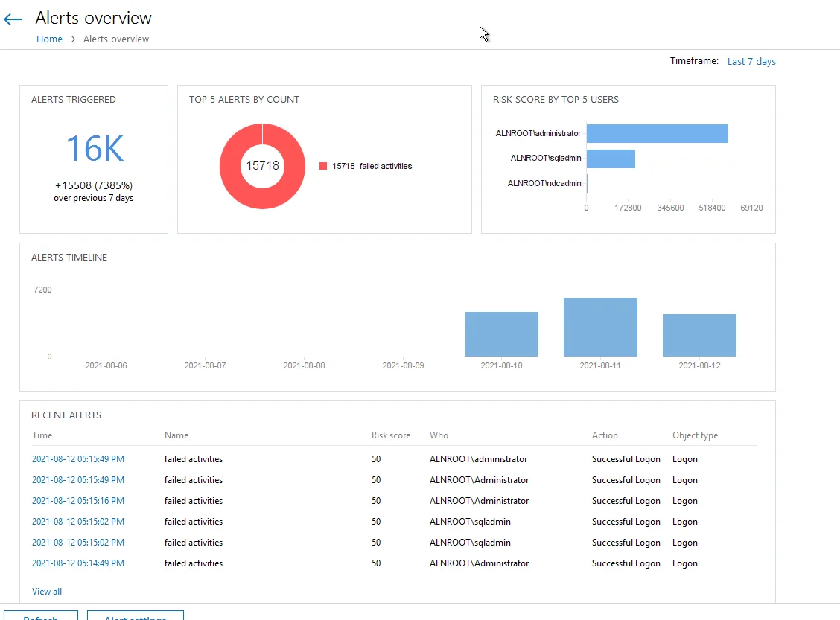Click the Name column header
840x620 pixels.
[176, 435]
